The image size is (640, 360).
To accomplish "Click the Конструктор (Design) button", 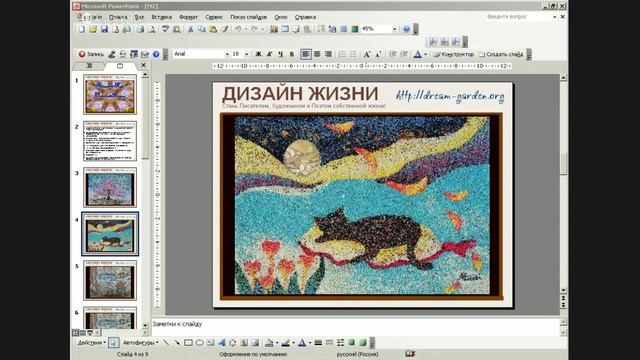I will [x=453, y=54].
